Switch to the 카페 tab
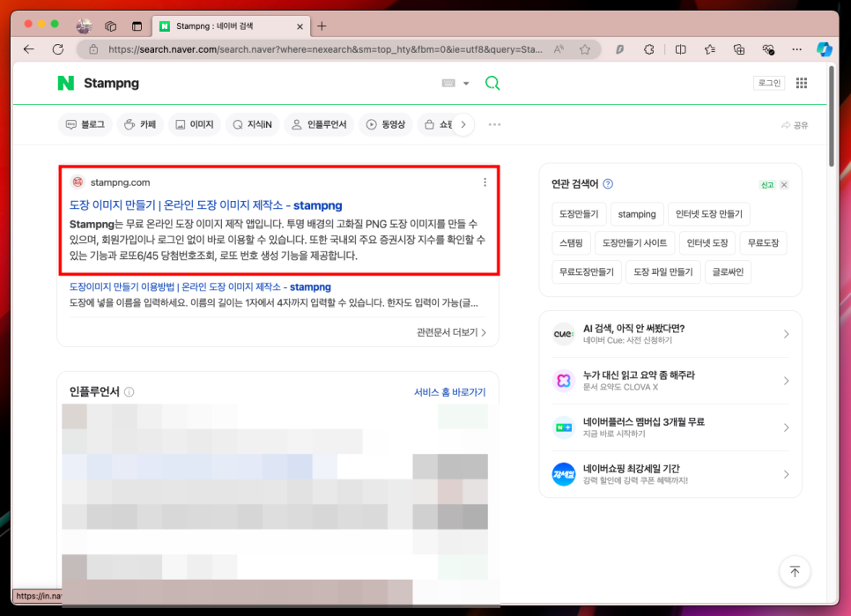This screenshot has height=616, width=851. [140, 125]
